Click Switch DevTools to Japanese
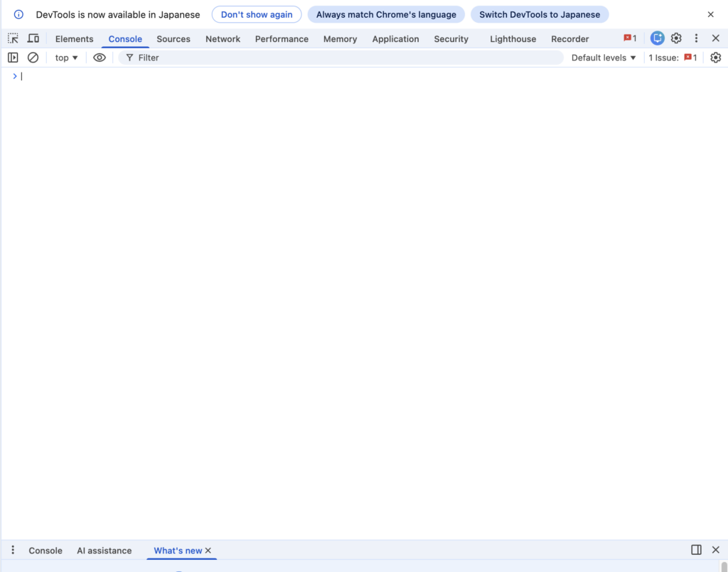Screen dimensions: 728x572 tap(540, 14)
